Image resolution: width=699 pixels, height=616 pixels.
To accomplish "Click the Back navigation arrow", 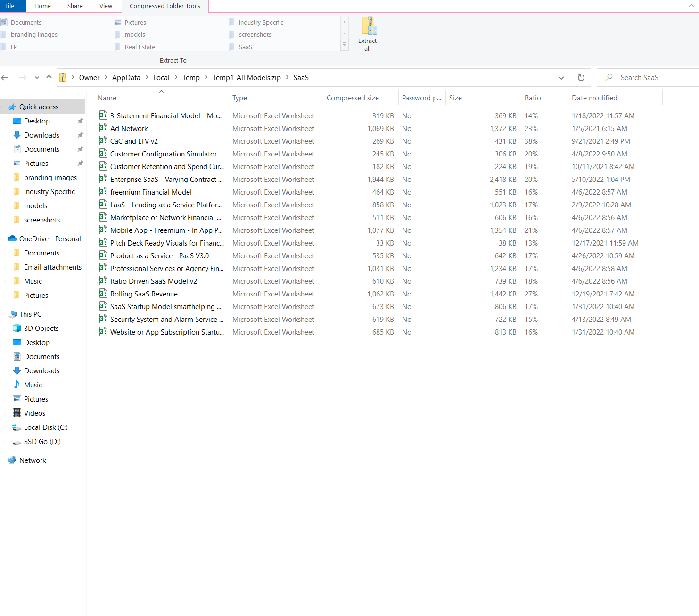I will [5, 78].
